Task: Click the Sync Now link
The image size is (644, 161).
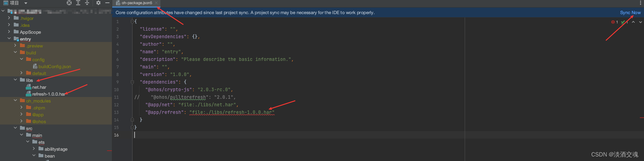Action: pyautogui.click(x=630, y=12)
